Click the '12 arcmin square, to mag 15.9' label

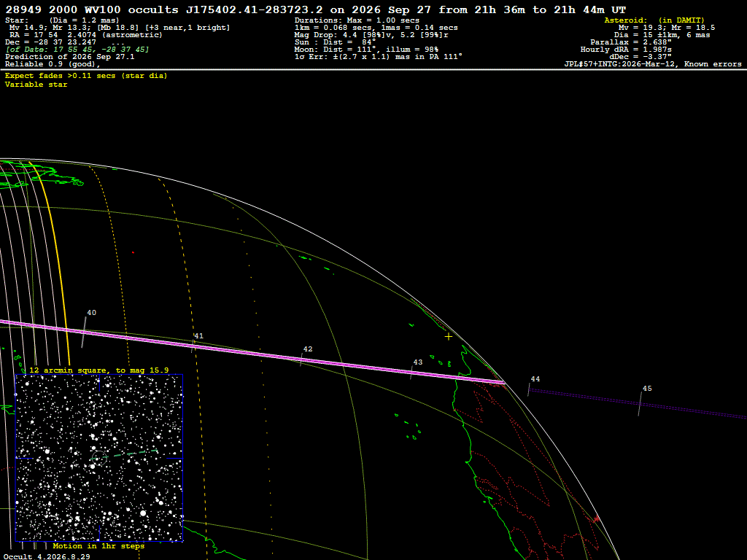(98, 370)
